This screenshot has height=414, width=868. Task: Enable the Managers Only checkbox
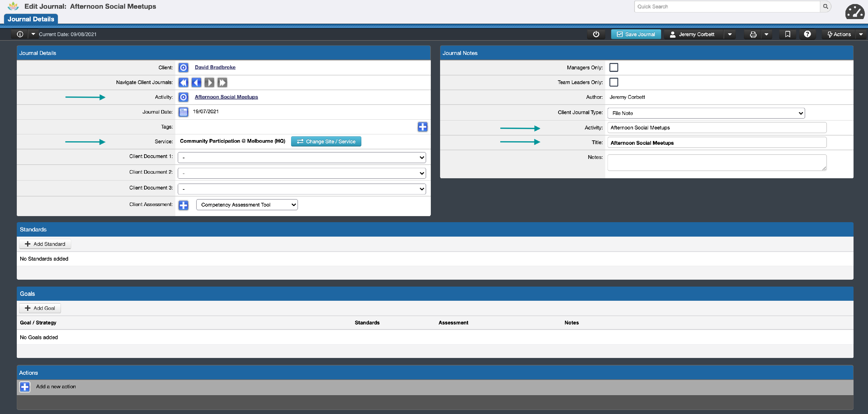[x=614, y=67]
